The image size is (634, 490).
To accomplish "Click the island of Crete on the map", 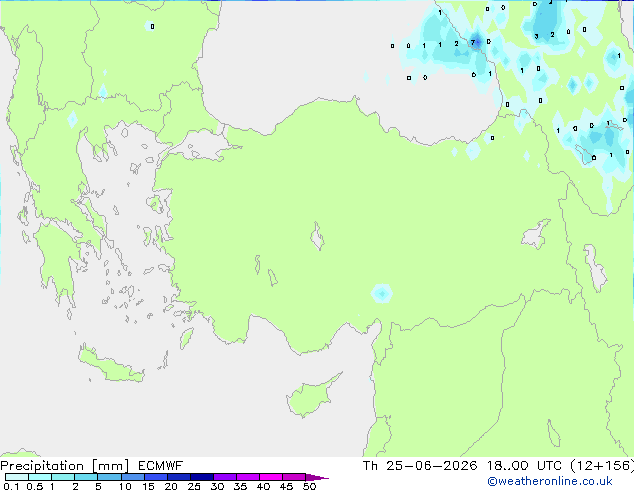I will [x=111, y=365].
